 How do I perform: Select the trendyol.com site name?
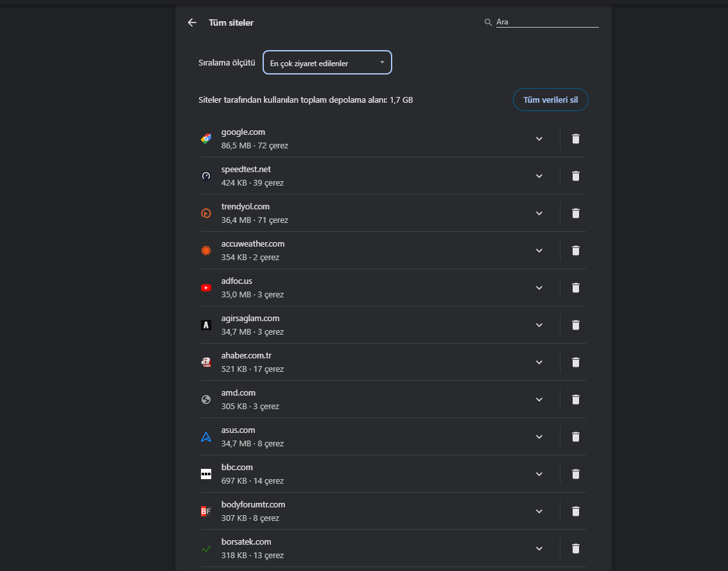pyautogui.click(x=245, y=207)
